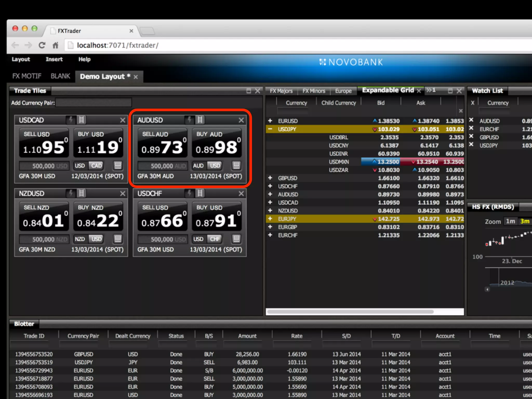Toggle dealt currency to CHF on USDCHF
Screen dimensions: 532x399
click(215, 239)
